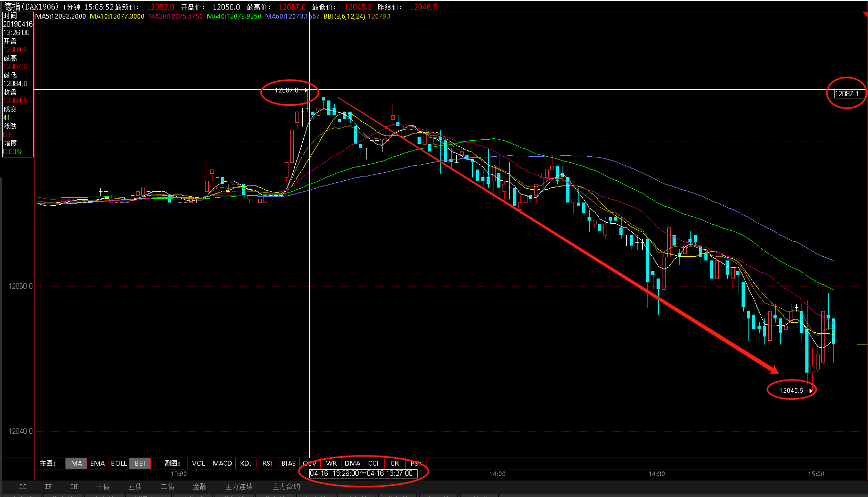Click the MA5:12082.2000 legend value

tap(61, 16)
